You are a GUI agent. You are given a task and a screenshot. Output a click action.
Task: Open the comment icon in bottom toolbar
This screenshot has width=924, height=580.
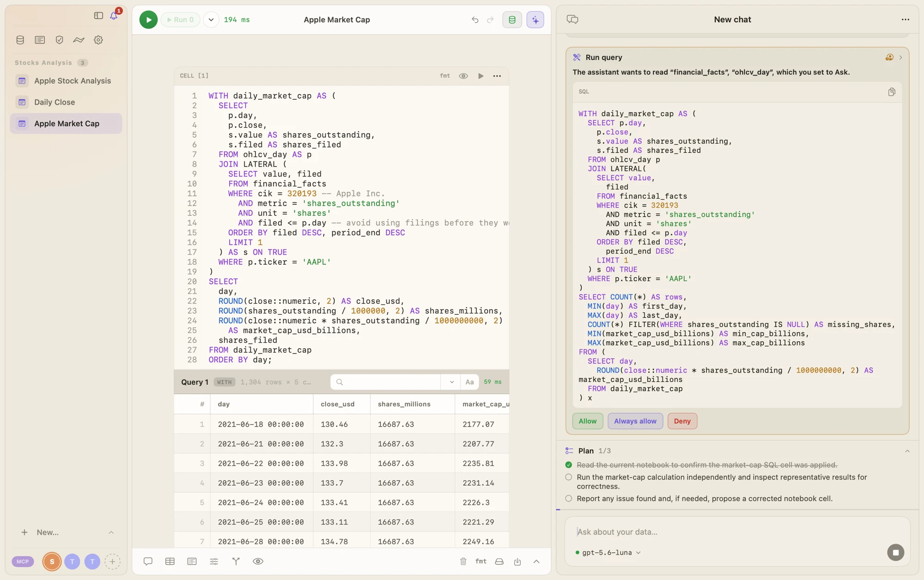(148, 562)
